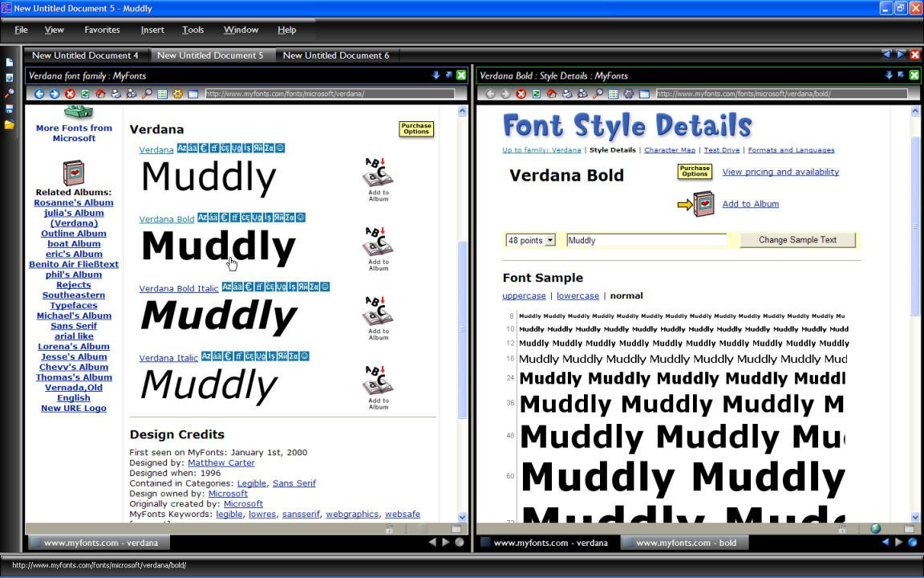Viewport: 924px width, 578px height.
Task: Click Purchase Options in the Verdana family pane
Action: tap(416, 128)
